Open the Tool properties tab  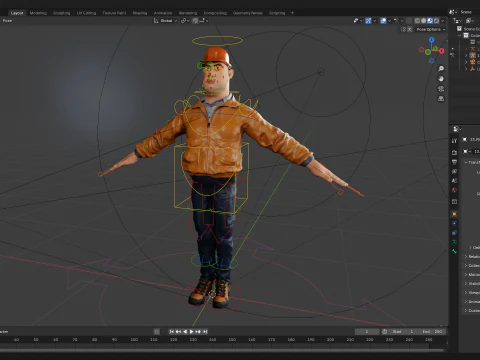tap(454, 141)
